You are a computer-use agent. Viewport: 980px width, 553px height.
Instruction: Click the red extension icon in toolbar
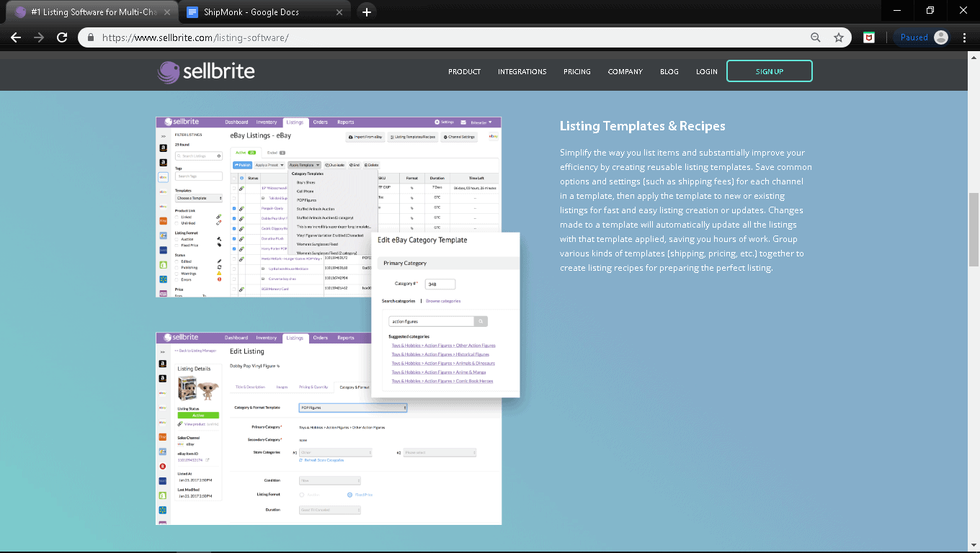(869, 37)
